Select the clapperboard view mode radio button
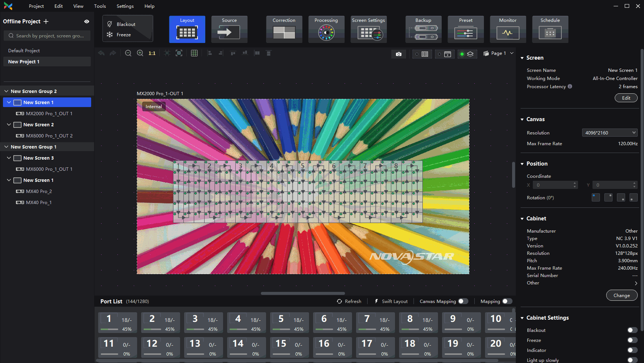Screen dimensions: 644x363 point(439,54)
